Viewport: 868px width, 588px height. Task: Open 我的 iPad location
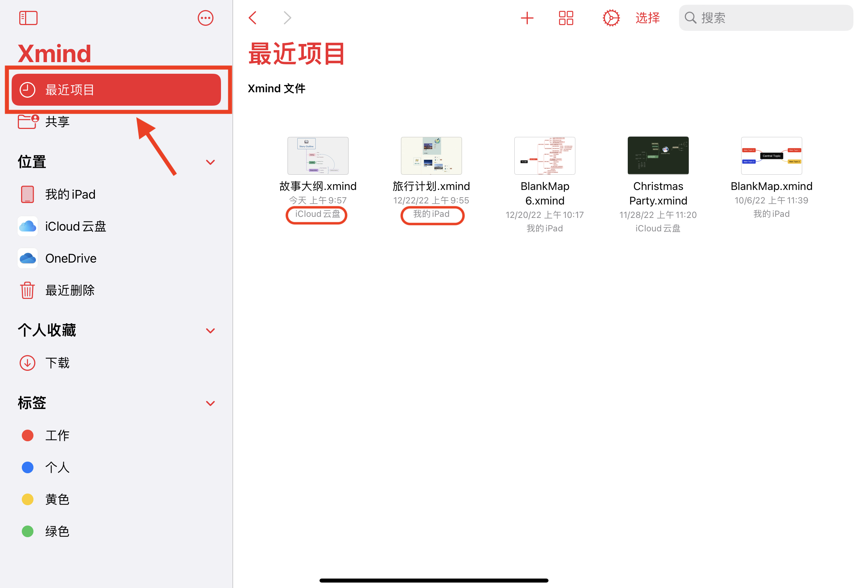(116, 194)
